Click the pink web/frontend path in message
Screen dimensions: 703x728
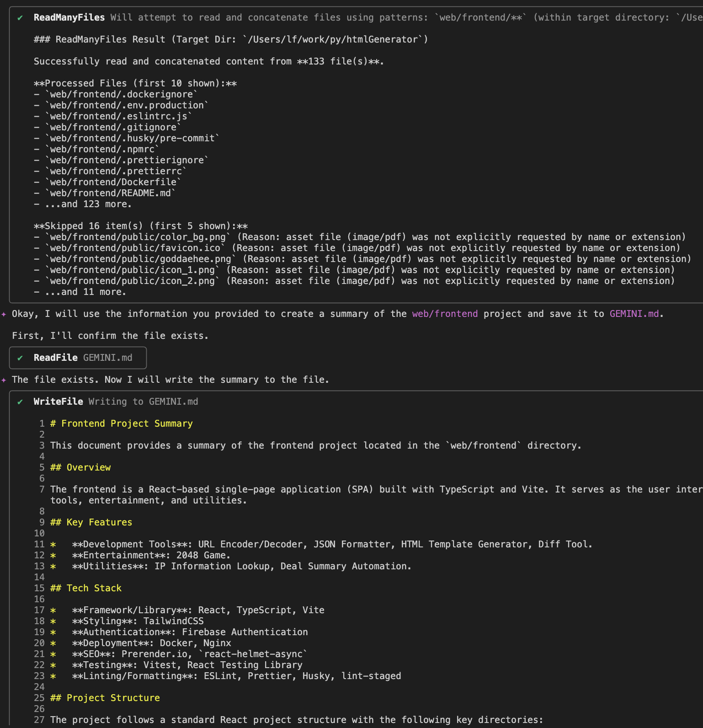[x=445, y=314]
